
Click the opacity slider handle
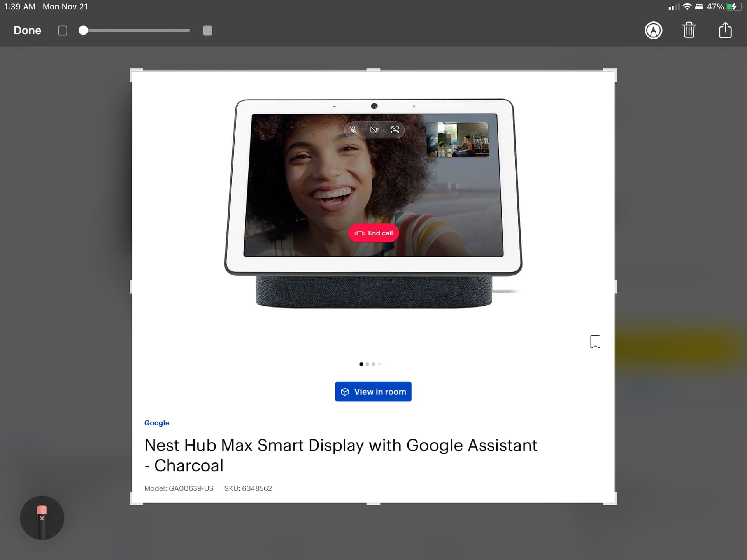[83, 30]
